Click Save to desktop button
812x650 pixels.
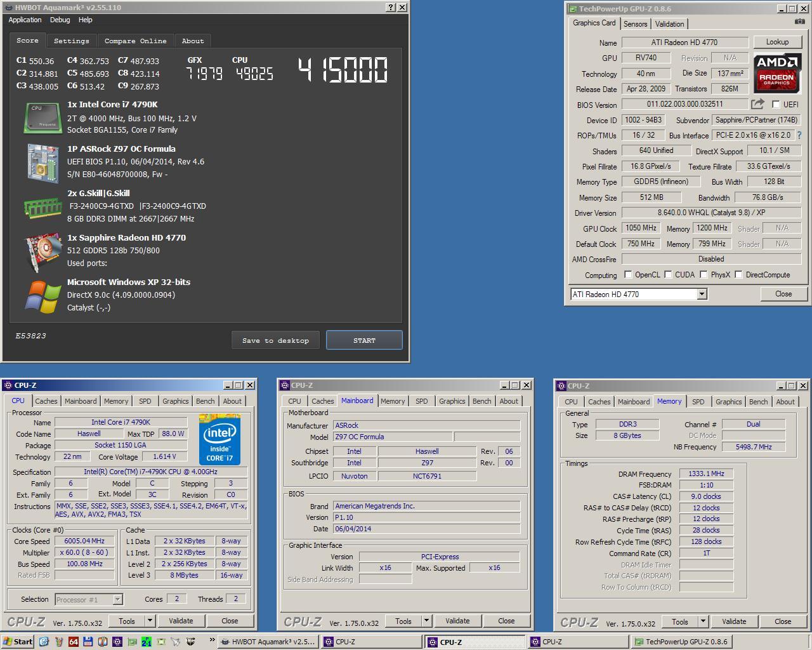pyautogui.click(x=275, y=340)
